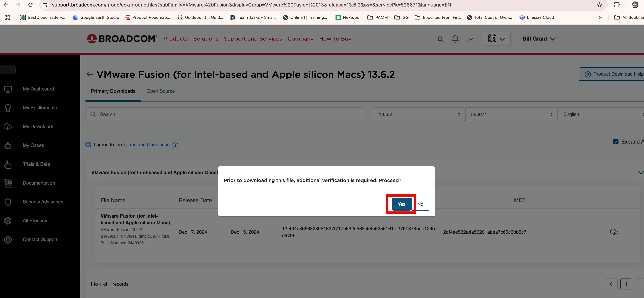Click the file Search input field

pos(224,114)
